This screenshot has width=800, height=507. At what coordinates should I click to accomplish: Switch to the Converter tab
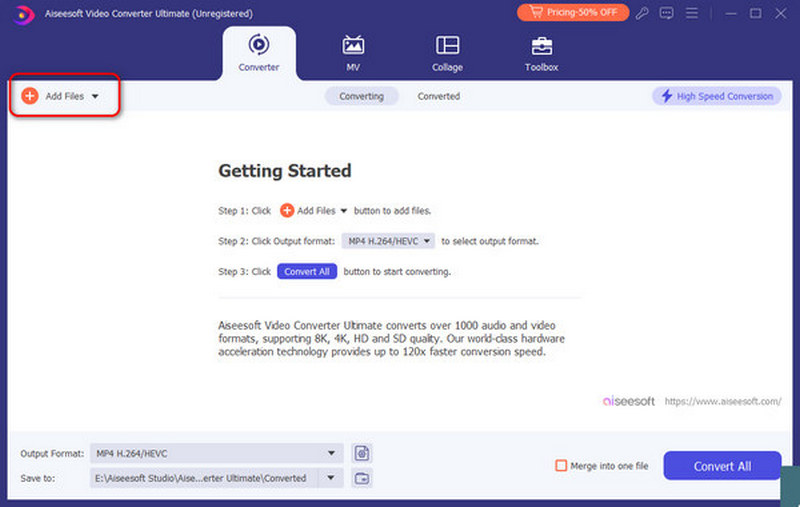(259, 53)
